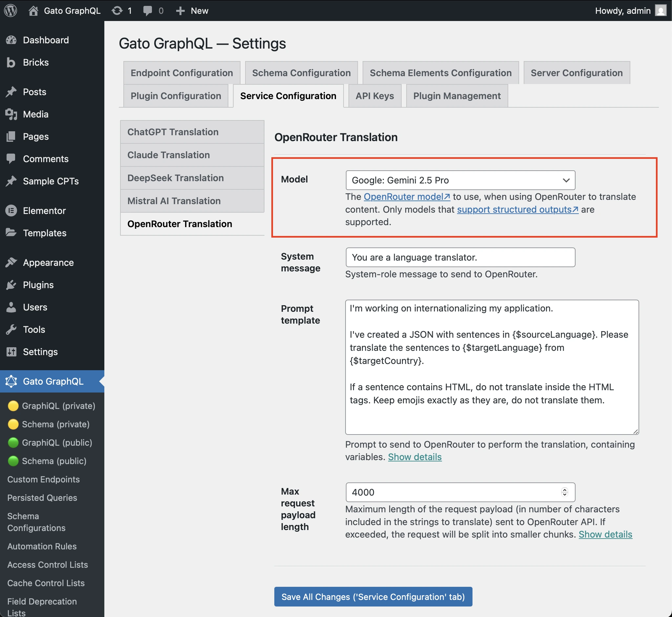Click the New label in admin bar
This screenshot has width=672, height=617.
pos(199,11)
